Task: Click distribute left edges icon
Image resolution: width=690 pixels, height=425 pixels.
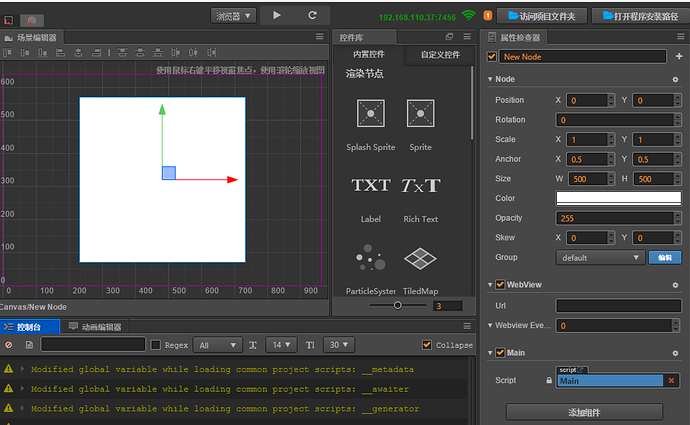Action: click(175, 53)
